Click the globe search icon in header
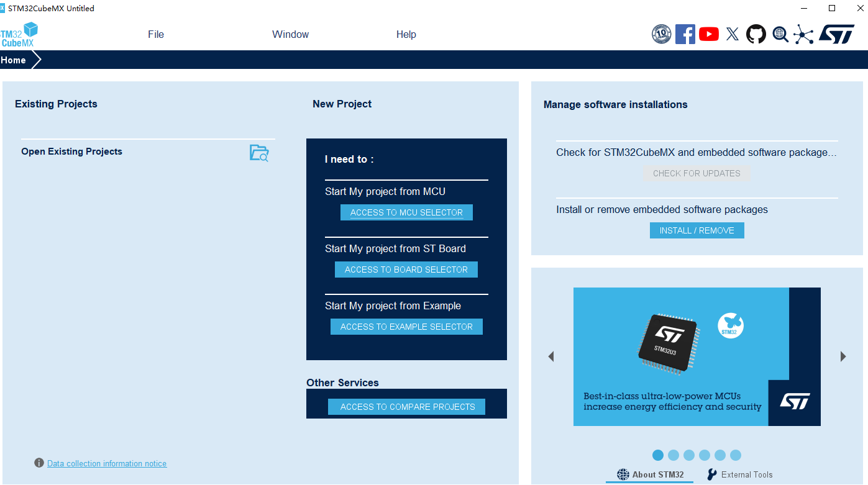The width and height of the screenshot is (868, 485). coord(780,34)
